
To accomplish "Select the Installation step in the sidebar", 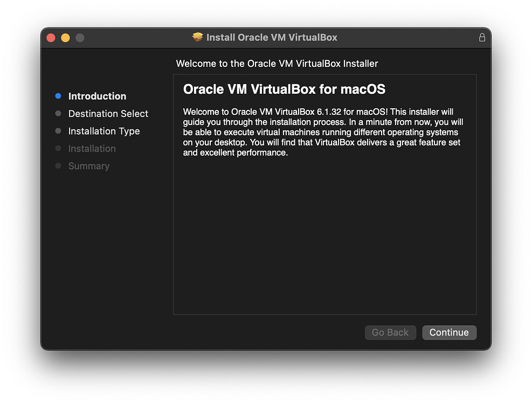I will coord(92,149).
